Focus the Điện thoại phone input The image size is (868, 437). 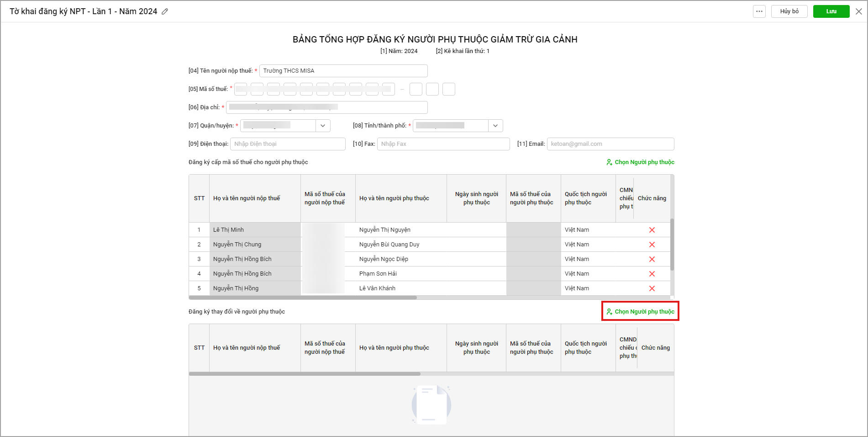click(288, 144)
